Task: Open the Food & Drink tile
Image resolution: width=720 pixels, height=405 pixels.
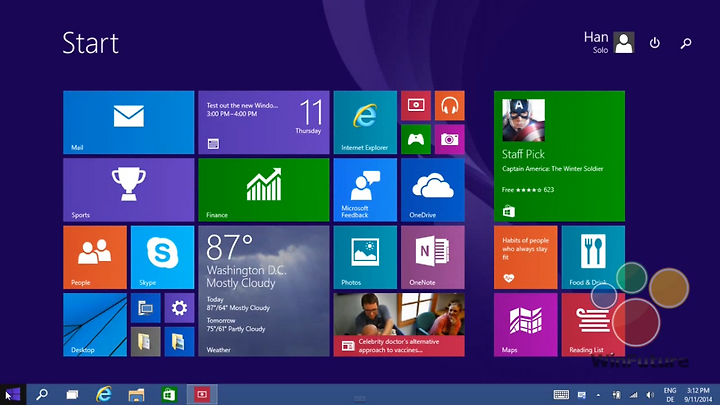Action: click(x=593, y=257)
